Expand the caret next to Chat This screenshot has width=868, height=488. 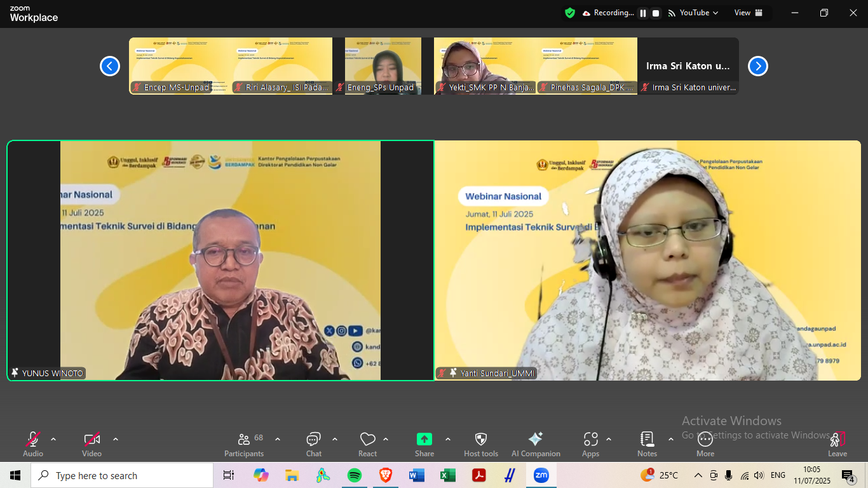pyautogui.click(x=335, y=439)
